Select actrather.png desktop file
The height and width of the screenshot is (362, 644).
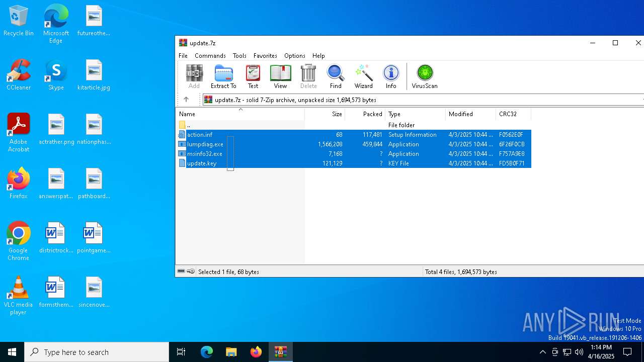(56, 129)
